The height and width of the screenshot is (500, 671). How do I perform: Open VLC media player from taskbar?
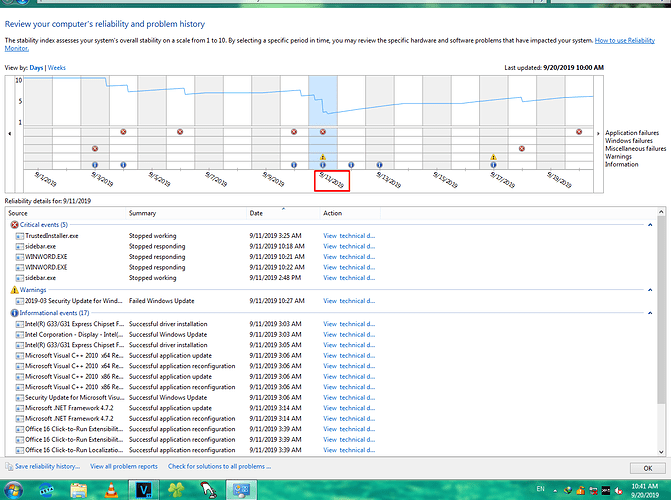point(111,490)
